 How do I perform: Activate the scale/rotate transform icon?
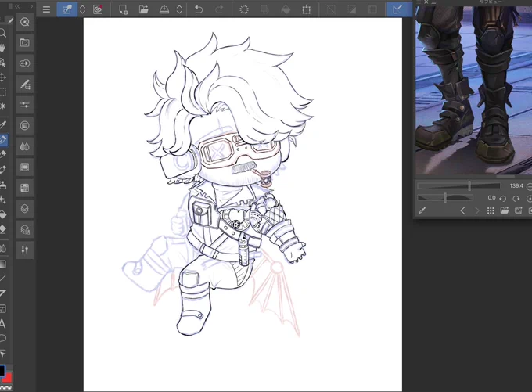click(x=306, y=9)
